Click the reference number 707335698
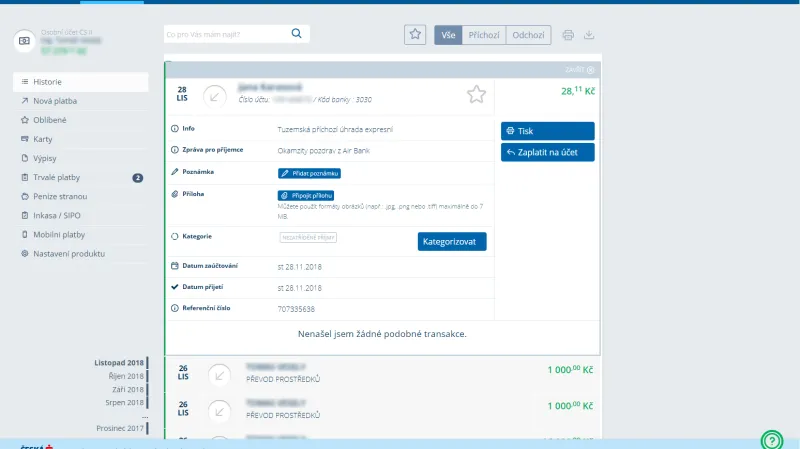Screen dimensions: 800x449 point(296,309)
